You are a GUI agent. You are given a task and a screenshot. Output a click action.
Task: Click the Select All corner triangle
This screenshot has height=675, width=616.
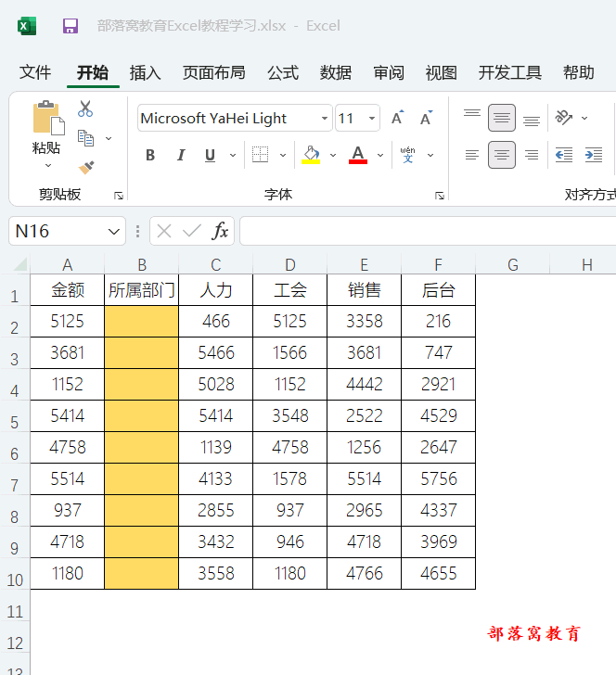click(x=20, y=264)
